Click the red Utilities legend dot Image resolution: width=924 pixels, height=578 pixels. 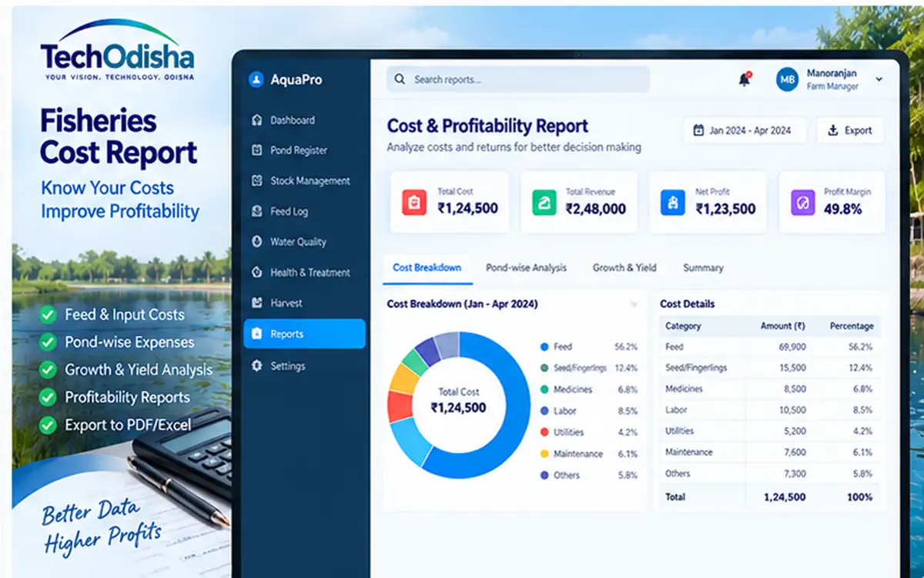pos(544,432)
